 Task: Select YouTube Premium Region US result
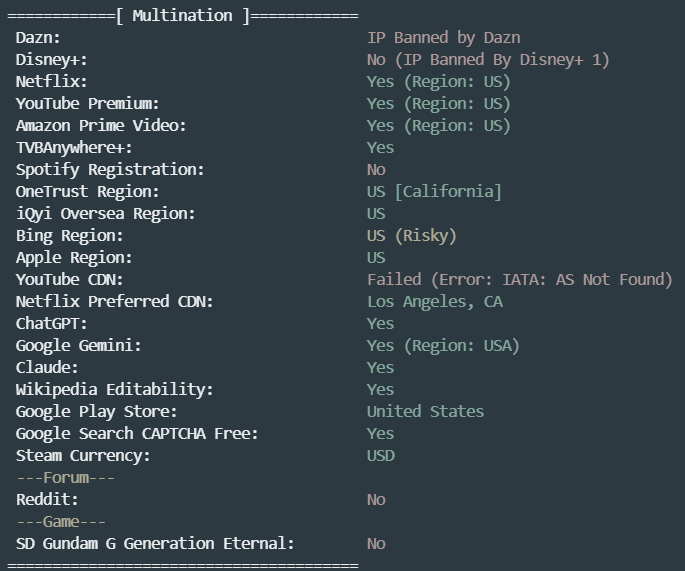pos(439,104)
